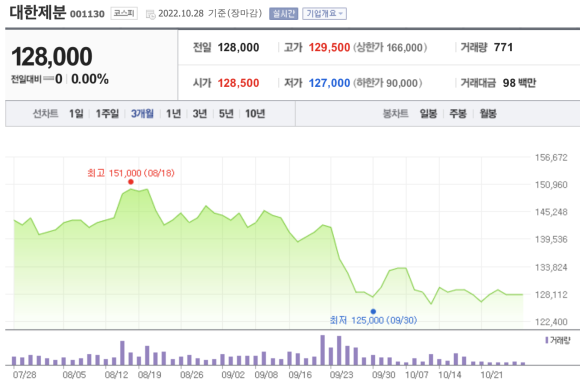Click the 실시간 button
Viewport: 580px width, 392px height.
283,14
